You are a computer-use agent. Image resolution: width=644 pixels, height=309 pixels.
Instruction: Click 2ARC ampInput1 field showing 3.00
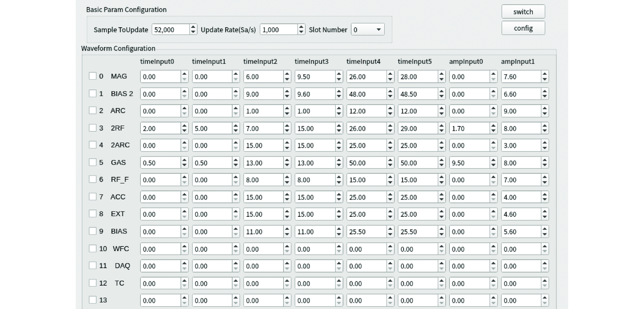[521, 145]
